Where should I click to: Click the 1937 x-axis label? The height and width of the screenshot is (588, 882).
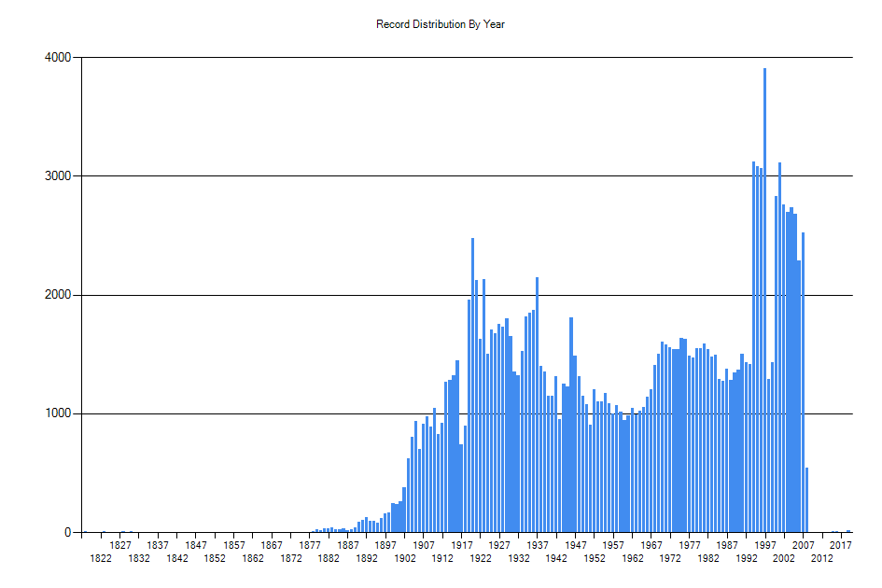pyautogui.click(x=538, y=545)
